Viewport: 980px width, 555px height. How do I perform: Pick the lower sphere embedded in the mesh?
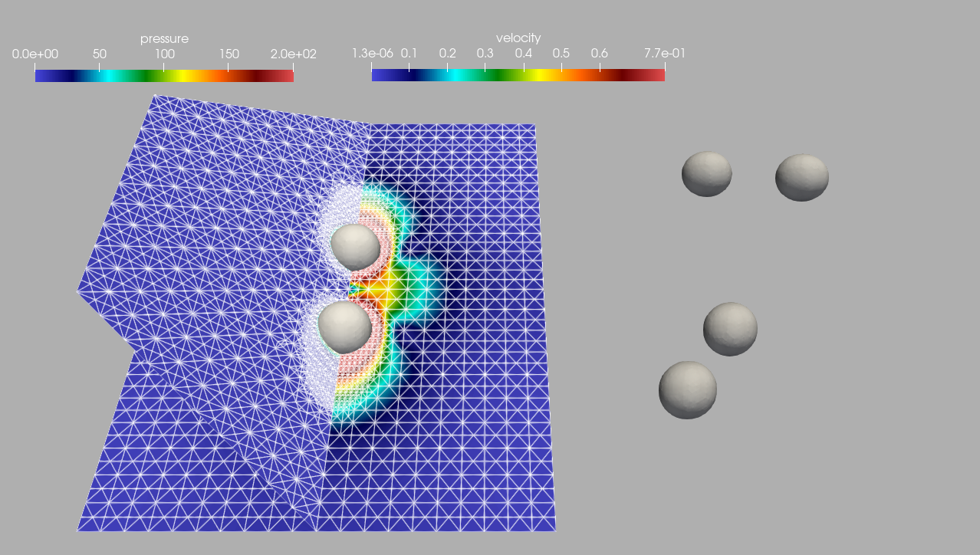345,327
